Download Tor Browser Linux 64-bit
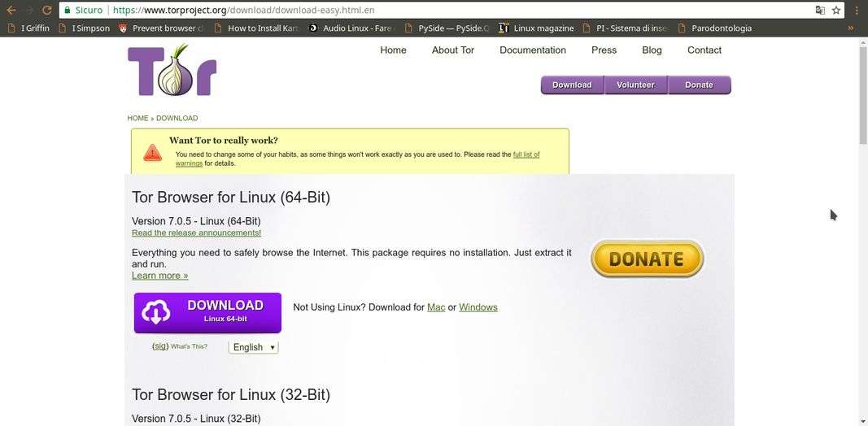868x426 pixels. (207, 312)
